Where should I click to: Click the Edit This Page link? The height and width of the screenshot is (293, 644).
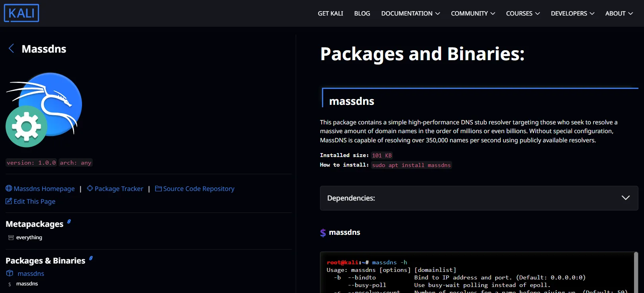click(34, 201)
